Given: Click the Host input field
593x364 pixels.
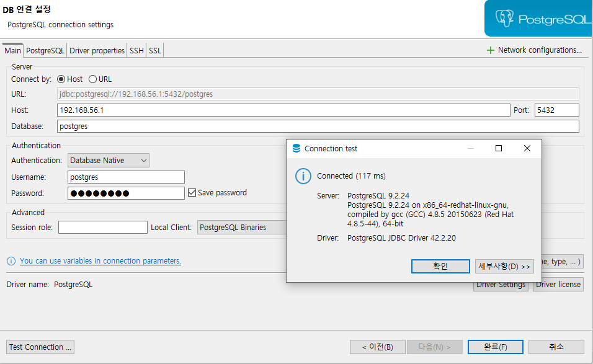Looking at the screenshot, I should 283,110.
